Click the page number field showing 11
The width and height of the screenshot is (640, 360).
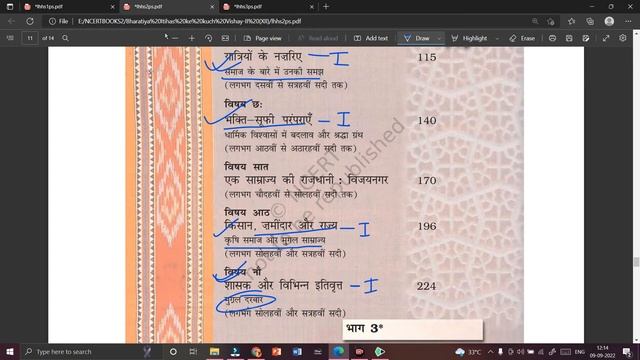point(30,38)
